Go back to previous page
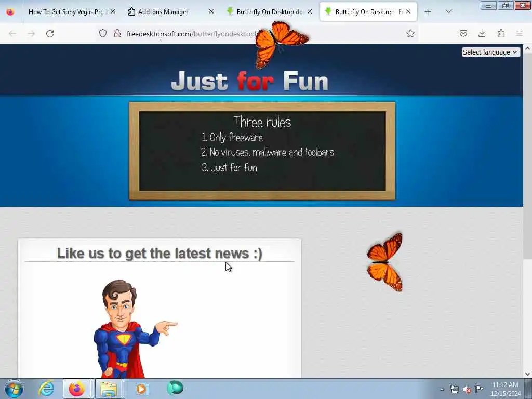The height and width of the screenshot is (399, 532). [x=12, y=34]
